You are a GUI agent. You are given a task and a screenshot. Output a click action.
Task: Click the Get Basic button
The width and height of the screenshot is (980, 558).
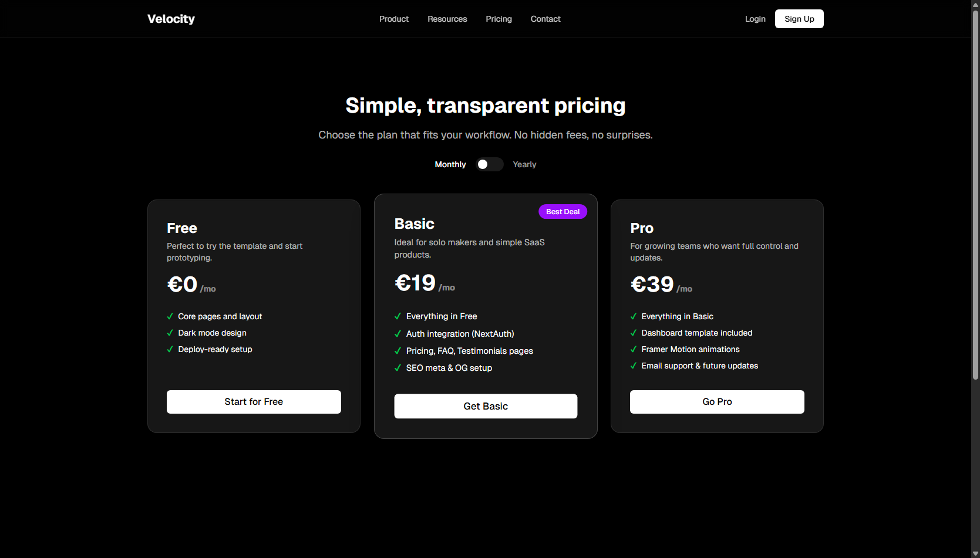pos(486,406)
